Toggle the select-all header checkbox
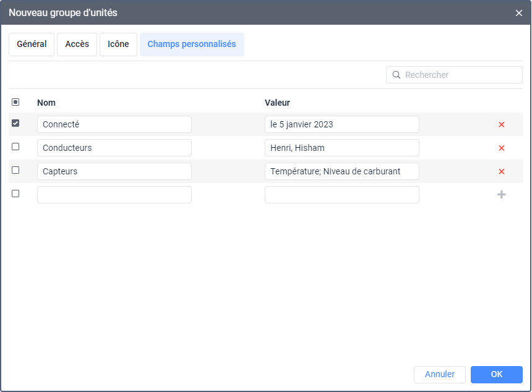 click(x=15, y=102)
